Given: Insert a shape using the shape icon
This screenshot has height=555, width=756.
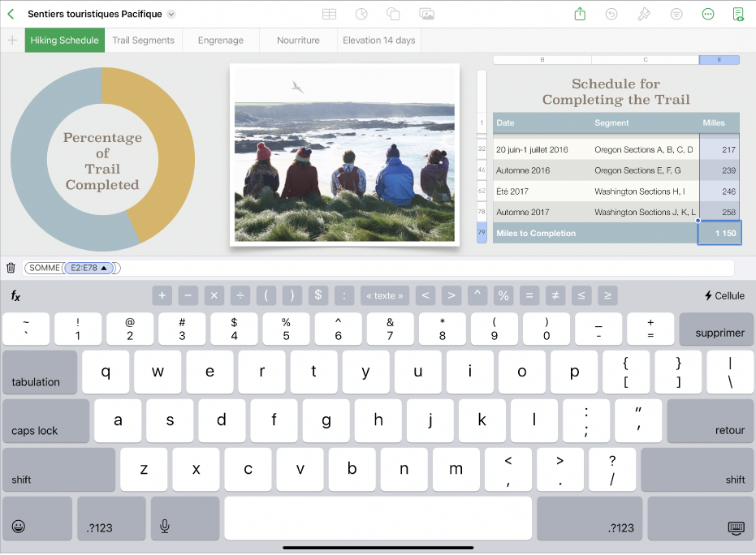Looking at the screenshot, I should point(393,14).
